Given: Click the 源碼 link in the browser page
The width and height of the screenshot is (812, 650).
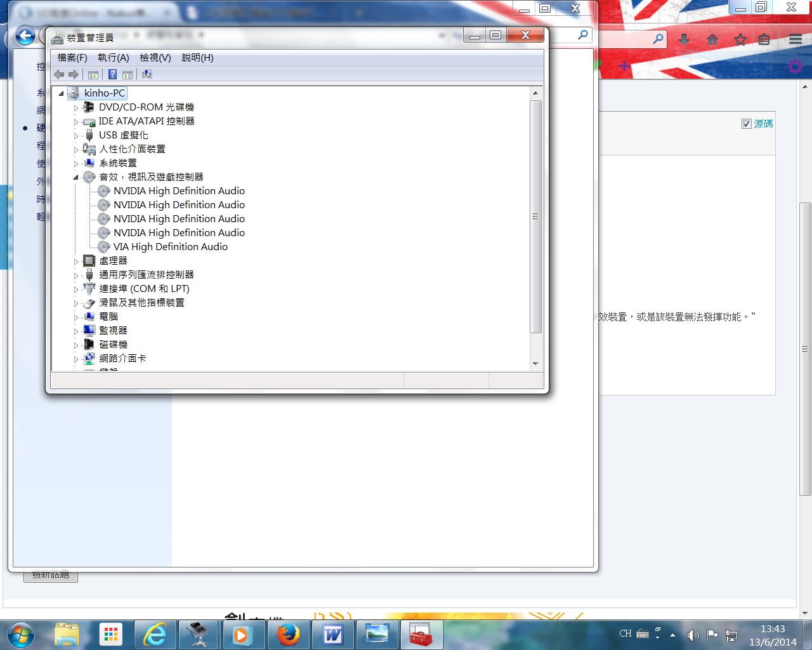Looking at the screenshot, I should (x=763, y=124).
